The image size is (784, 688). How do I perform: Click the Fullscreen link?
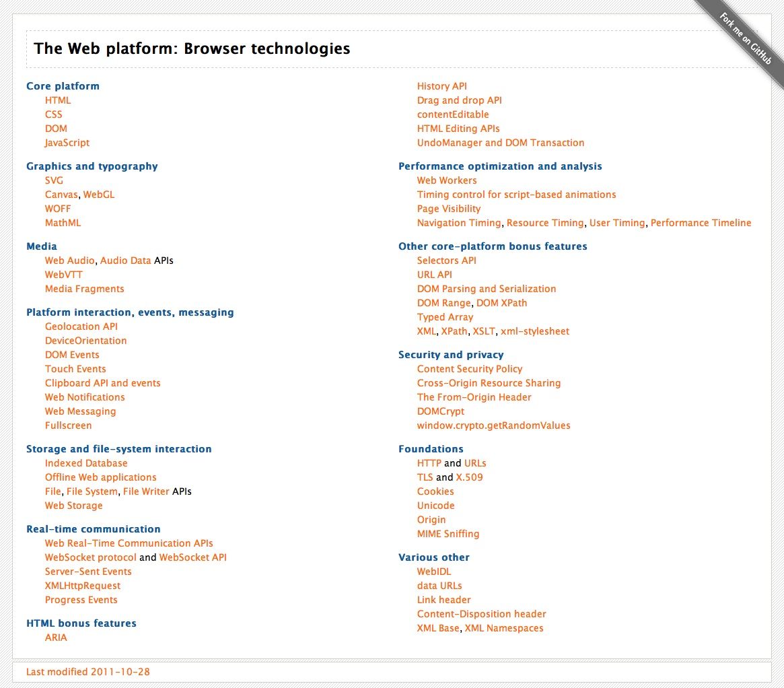[x=67, y=425]
